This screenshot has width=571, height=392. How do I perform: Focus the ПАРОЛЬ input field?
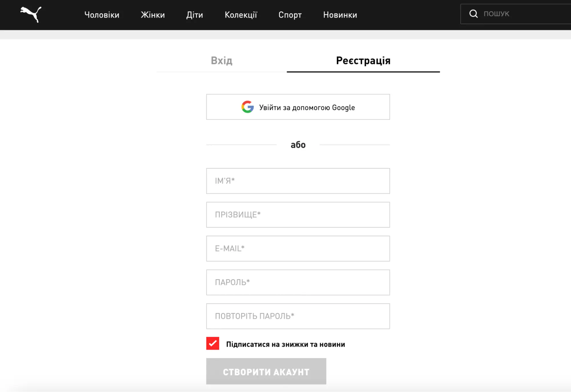click(x=298, y=282)
